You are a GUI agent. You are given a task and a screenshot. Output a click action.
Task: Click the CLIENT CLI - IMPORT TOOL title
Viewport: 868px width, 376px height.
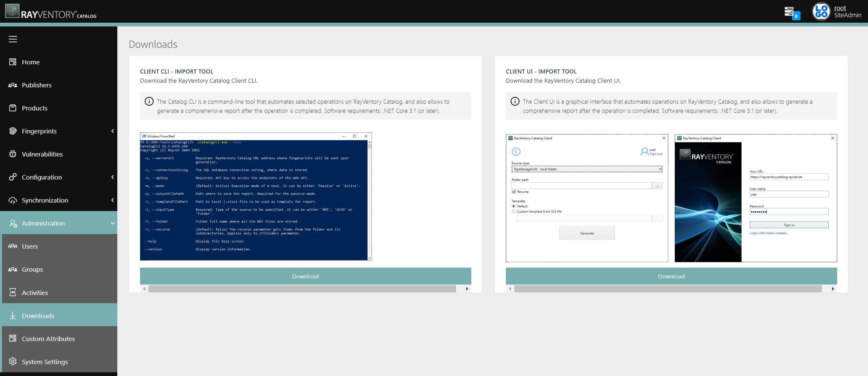tap(177, 71)
